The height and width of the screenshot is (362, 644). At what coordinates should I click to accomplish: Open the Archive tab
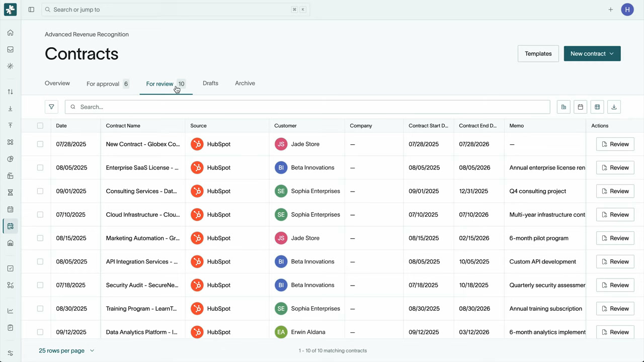[x=245, y=83]
